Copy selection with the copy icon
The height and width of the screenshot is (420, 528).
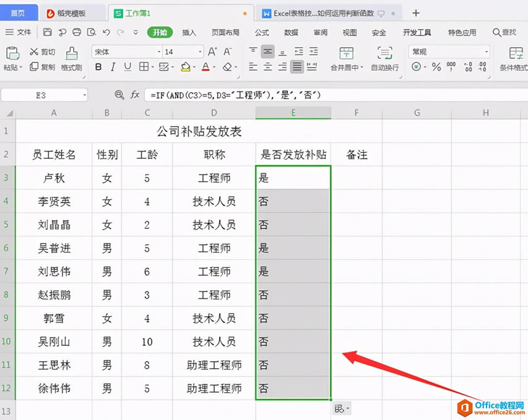tap(33, 67)
